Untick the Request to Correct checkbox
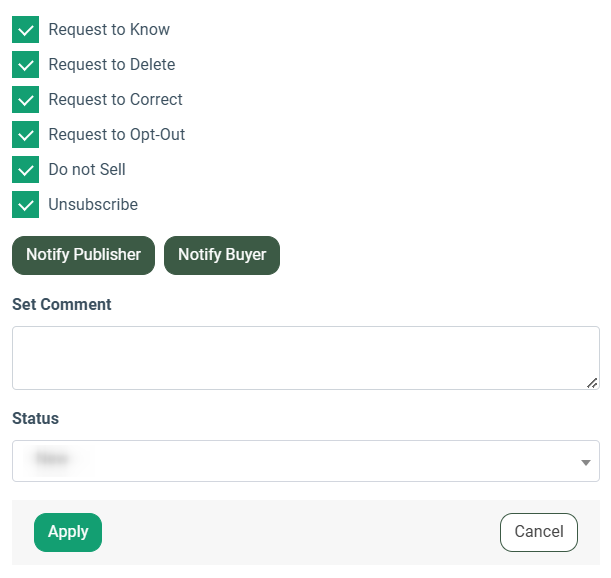This screenshot has width=611, height=578. [25, 100]
